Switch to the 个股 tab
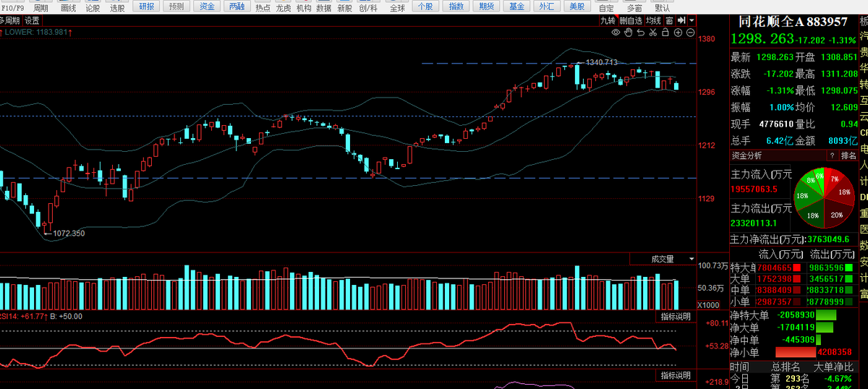Viewport: 868px width, 389px height. (x=426, y=7)
